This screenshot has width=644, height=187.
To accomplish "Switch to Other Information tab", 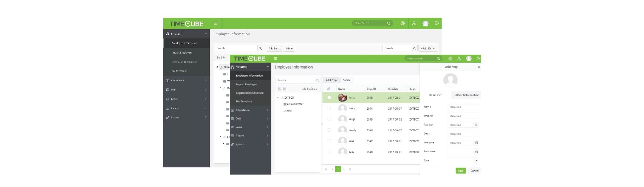I will (x=467, y=95).
